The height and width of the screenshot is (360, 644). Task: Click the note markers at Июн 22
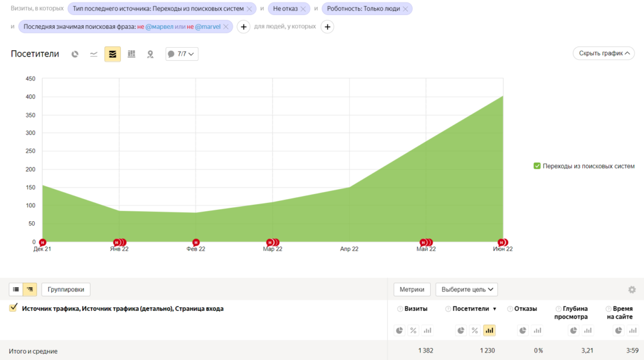coord(502,243)
